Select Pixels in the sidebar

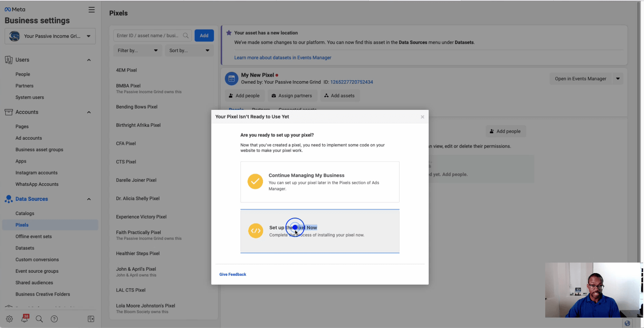[50, 225]
